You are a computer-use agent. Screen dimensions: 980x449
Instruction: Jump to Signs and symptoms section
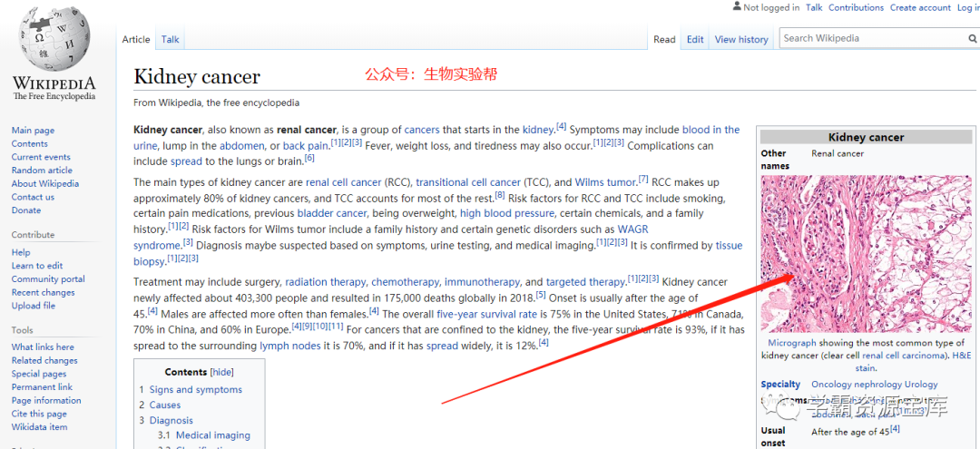pos(196,390)
